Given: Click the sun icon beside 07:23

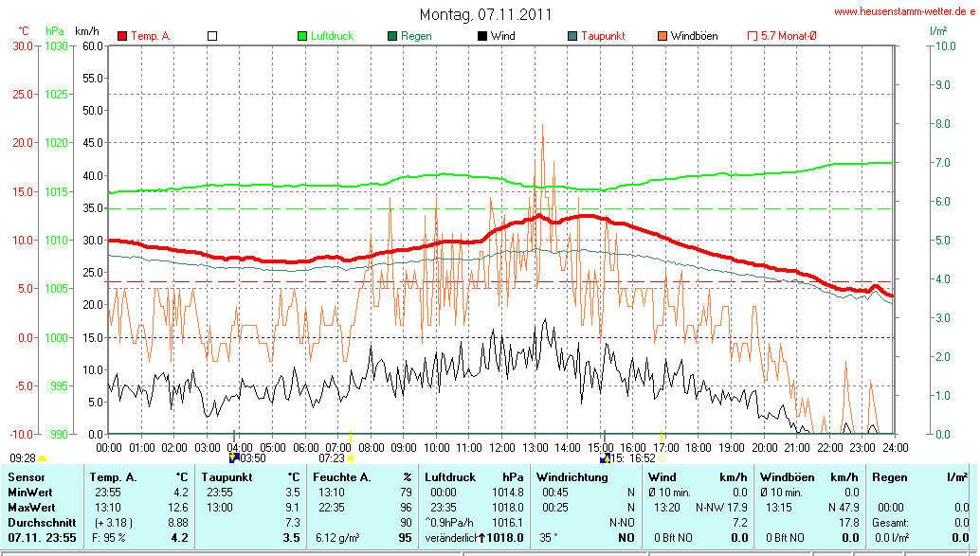Looking at the screenshot, I should [x=351, y=458].
